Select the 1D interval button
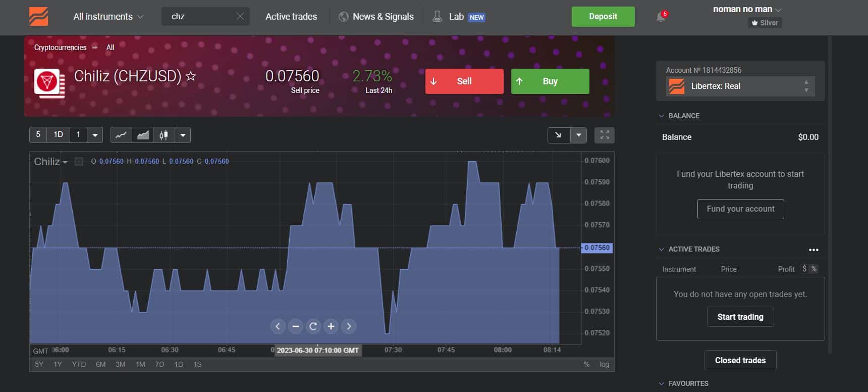Image resolution: width=868 pixels, height=392 pixels. [x=59, y=135]
